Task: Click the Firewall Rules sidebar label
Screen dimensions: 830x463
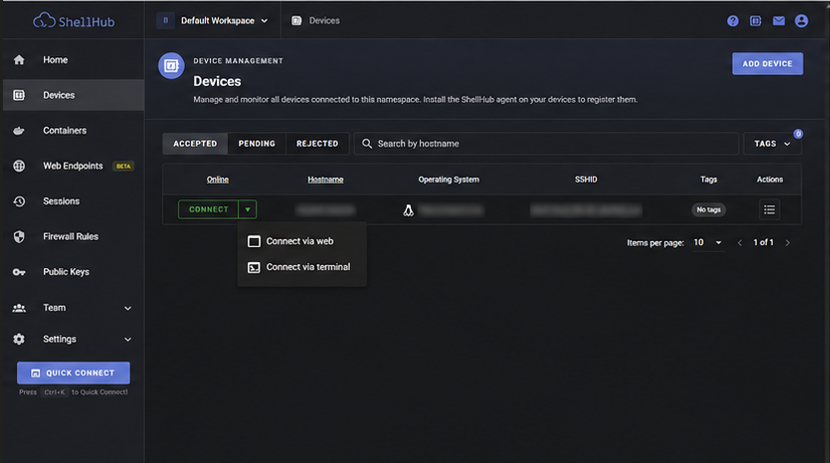Action: pos(71,237)
